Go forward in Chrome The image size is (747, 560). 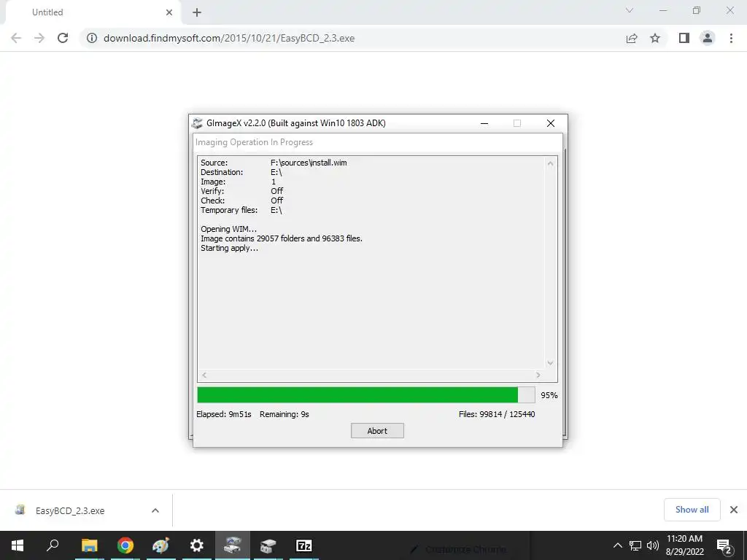tap(39, 38)
